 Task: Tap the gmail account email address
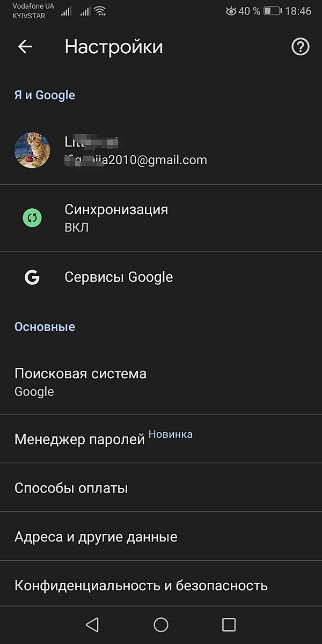tap(136, 160)
